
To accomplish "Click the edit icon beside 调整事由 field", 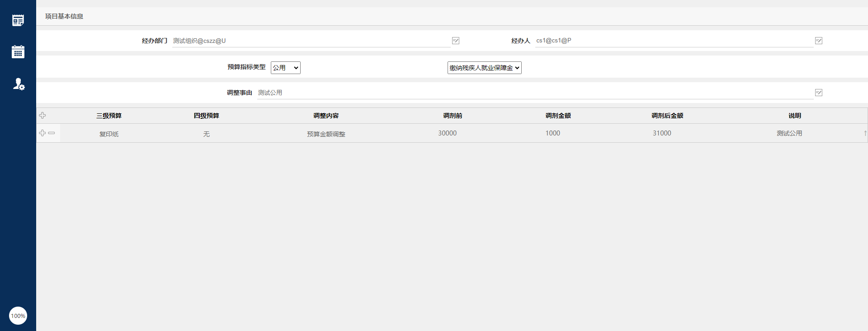I will coord(819,93).
